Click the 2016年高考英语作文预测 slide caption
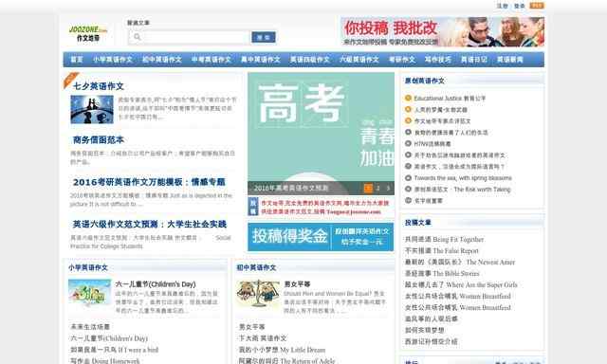The image size is (607, 364). pyautogui.click(x=291, y=189)
